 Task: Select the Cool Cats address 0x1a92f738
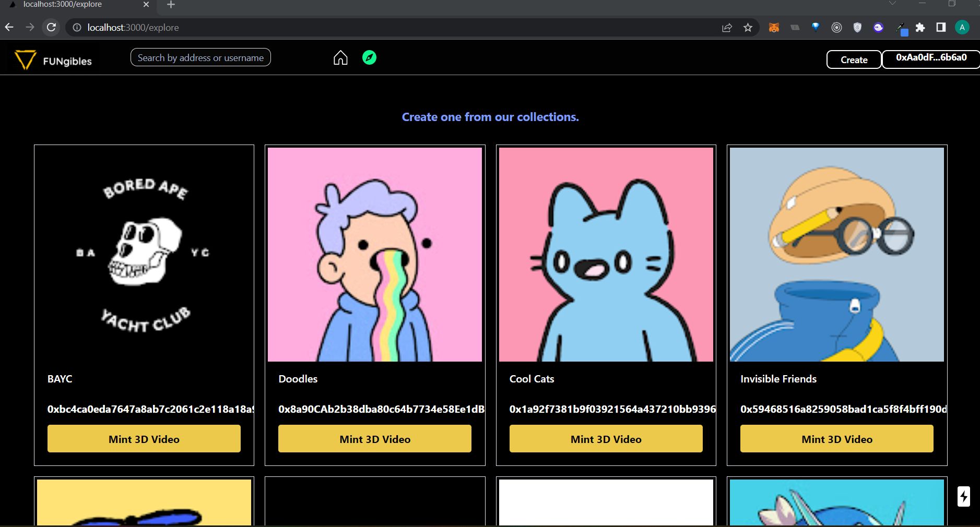612,409
